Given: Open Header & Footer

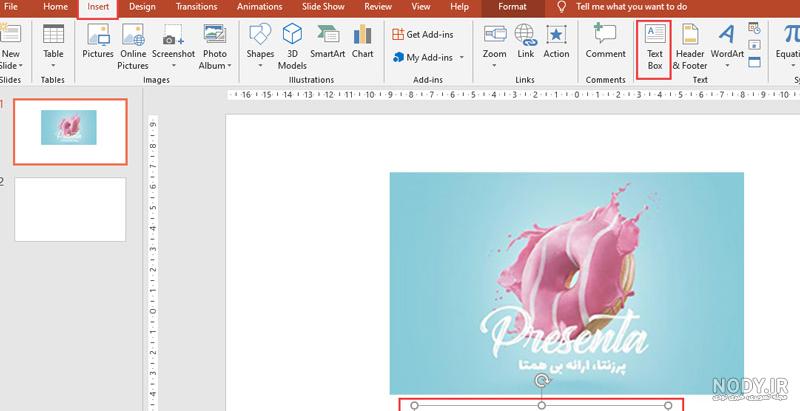Looking at the screenshot, I should (x=690, y=47).
